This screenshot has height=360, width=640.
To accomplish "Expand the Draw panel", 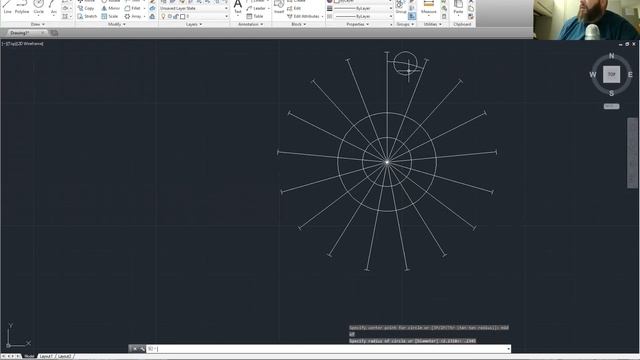I will (x=38, y=24).
